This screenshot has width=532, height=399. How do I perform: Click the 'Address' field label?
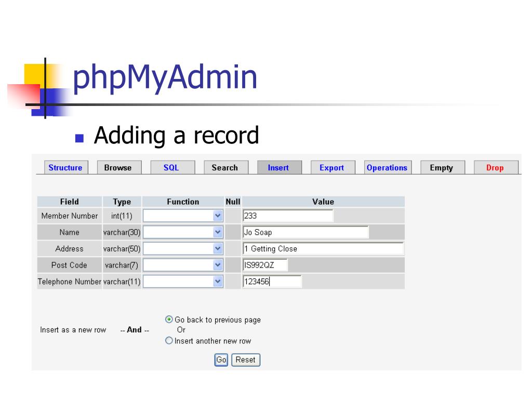click(x=69, y=249)
